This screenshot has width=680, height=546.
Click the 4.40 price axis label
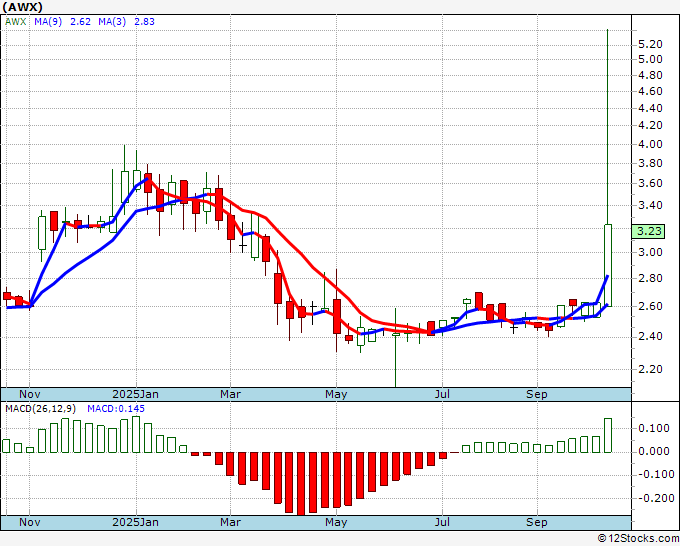pyautogui.click(x=650, y=108)
